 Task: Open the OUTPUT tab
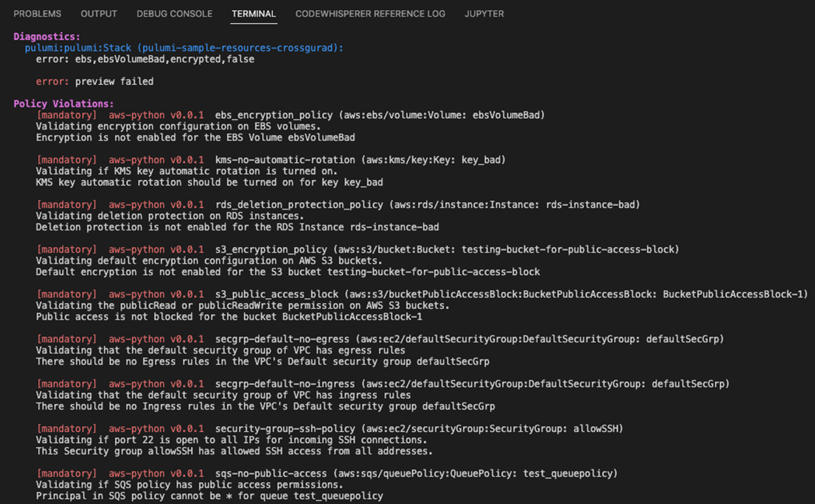point(99,14)
